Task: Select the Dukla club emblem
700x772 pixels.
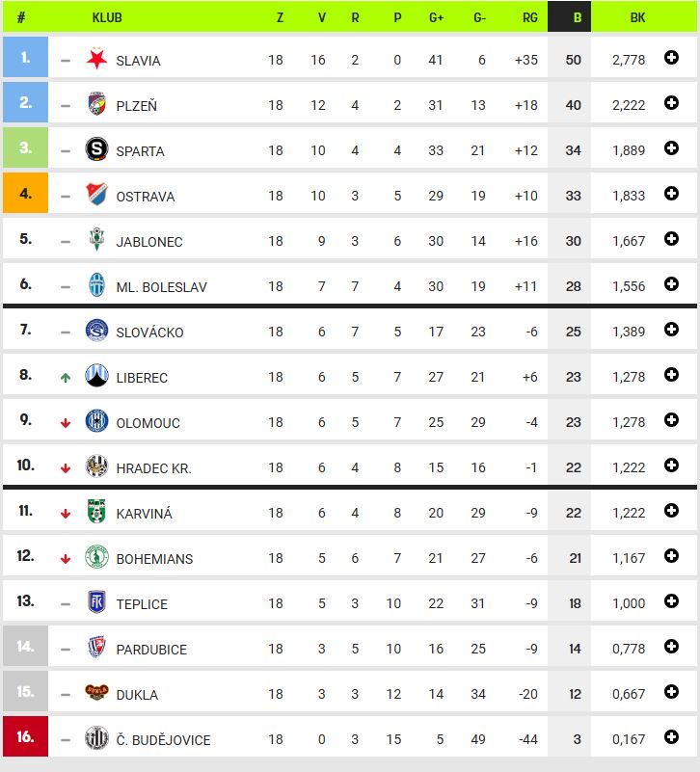Action: pyautogui.click(x=96, y=692)
